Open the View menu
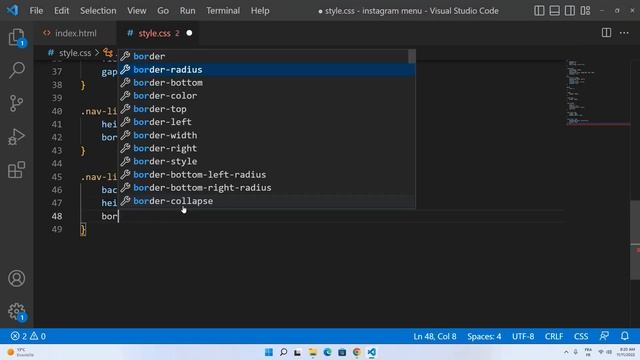This screenshot has width=640, height=360. tap(137, 11)
